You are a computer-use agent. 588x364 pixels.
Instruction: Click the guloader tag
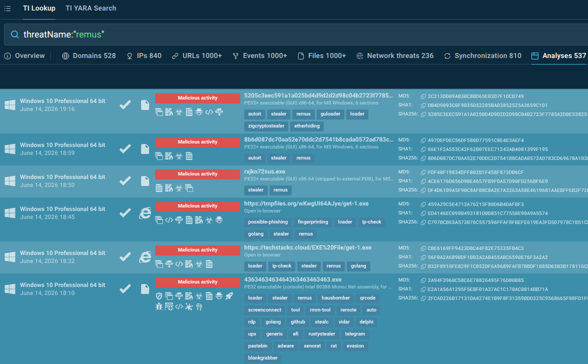(x=330, y=114)
